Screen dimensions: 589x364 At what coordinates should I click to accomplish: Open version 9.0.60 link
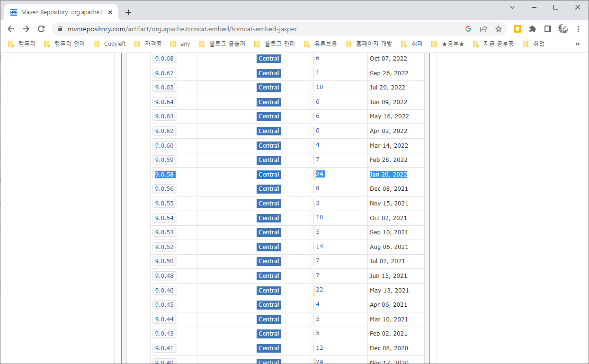click(164, 145)
